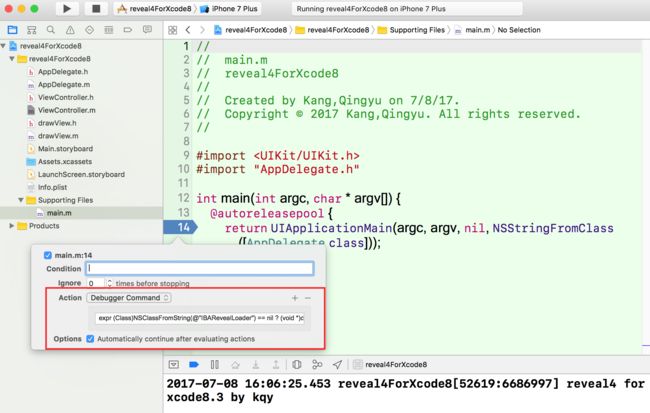The image size is (650, 413).
Task: Click reveal4ForXcode8 project in jump bar
Action: click(x=250, y=30)
